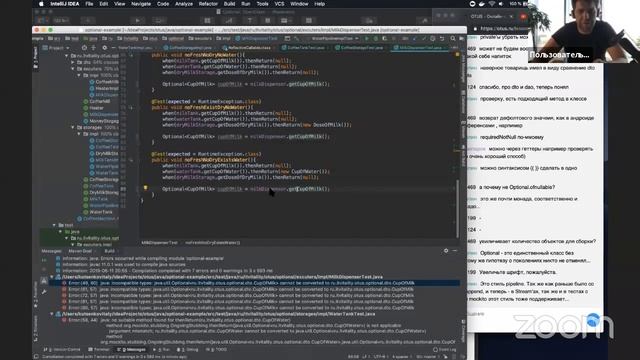Select WaterTank class in project tree
This screenshot has width=640, height=360.
click(x=98, y=212)
